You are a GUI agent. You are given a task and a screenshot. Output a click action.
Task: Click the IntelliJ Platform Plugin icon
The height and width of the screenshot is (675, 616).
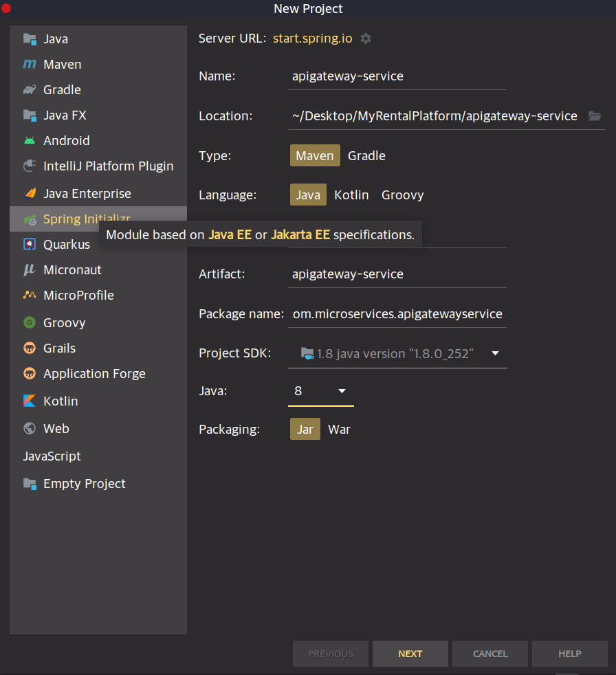tap(30, 166)
